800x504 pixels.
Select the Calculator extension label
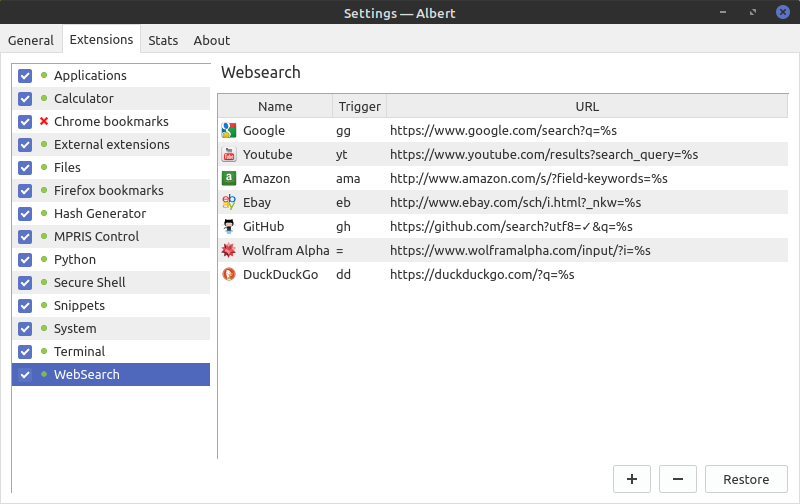84,98
